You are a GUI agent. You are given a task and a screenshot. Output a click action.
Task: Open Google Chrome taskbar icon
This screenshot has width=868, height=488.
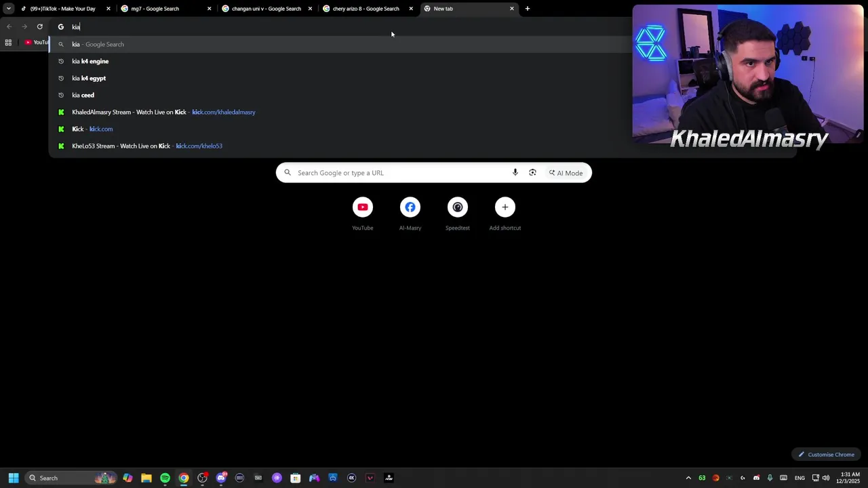pos(184,478)
